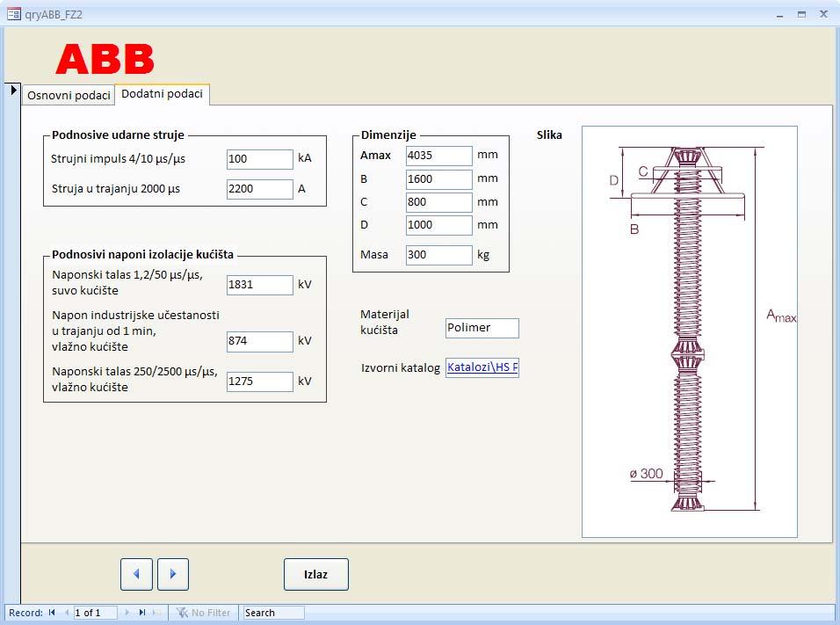
Task: Click the record selector arrow at the left edge
Action: [13, 90]
